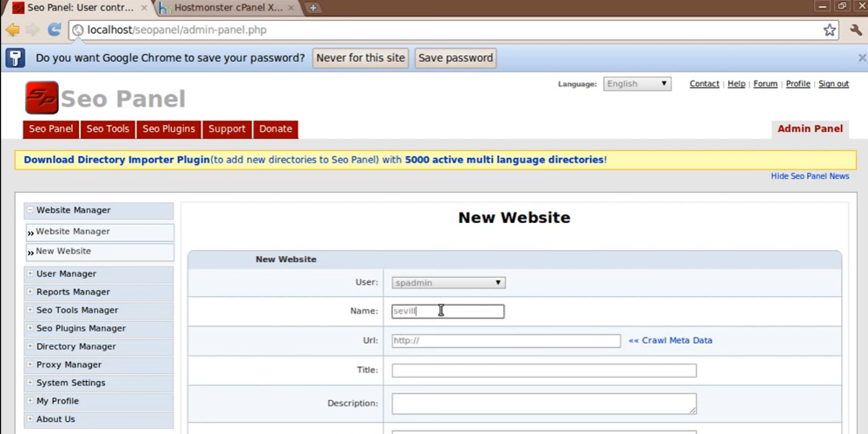This screenshot has height=434, width=868.
Task: Click Download Directory Importer Plugin link
Action: click(117, 160)
